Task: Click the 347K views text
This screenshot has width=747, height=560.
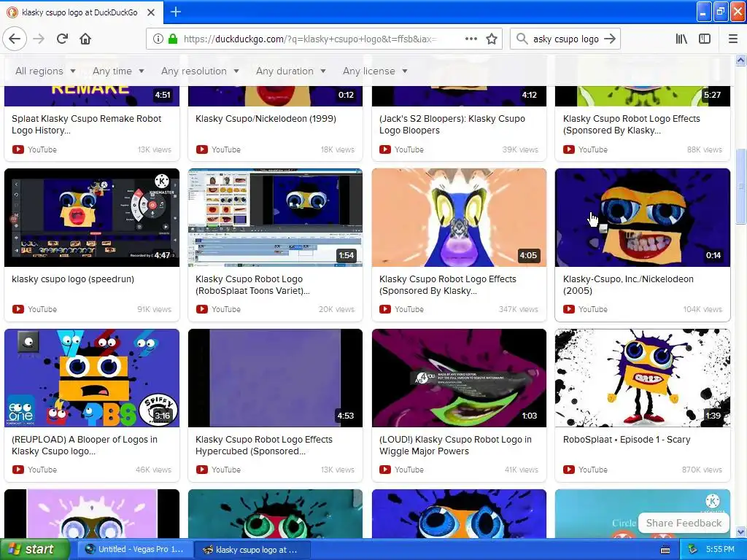Action: pyautogui.click(x=519, y=309)
